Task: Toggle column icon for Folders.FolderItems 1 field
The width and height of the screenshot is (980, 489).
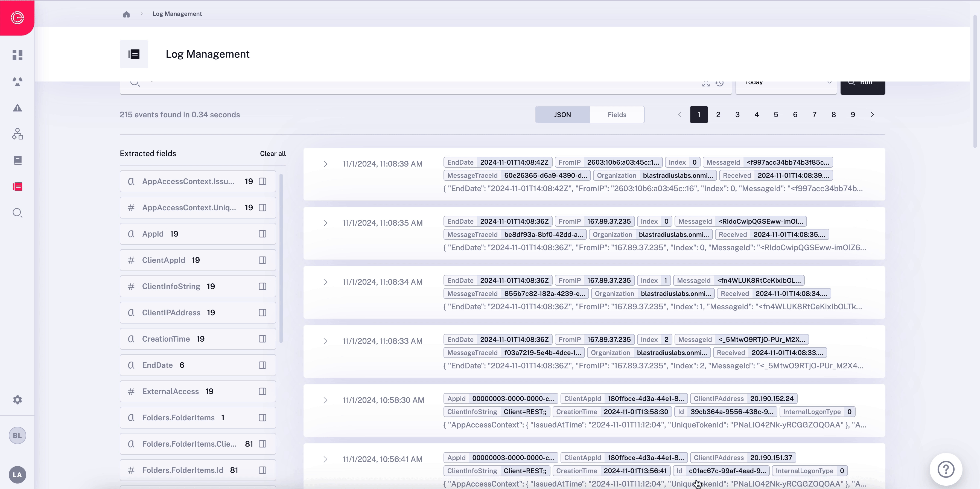Action: point(262,417)
